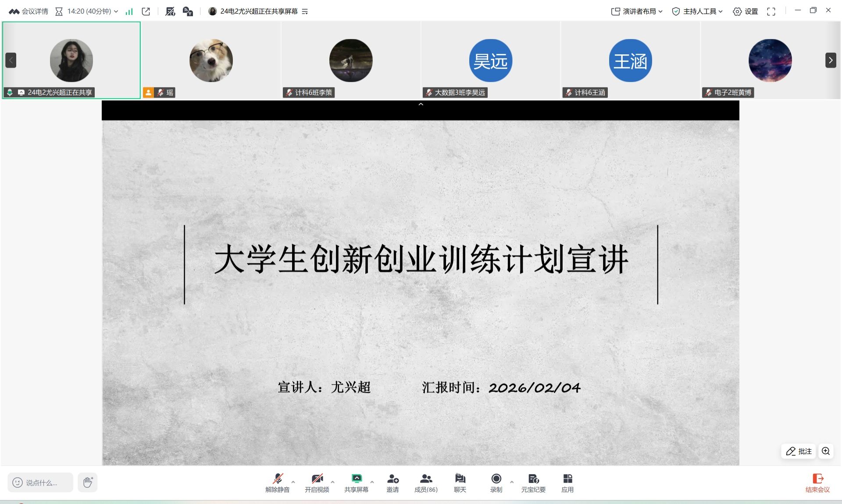Open the 聊天 chat panel
The image size is (842, 504).
coord(460,483)
